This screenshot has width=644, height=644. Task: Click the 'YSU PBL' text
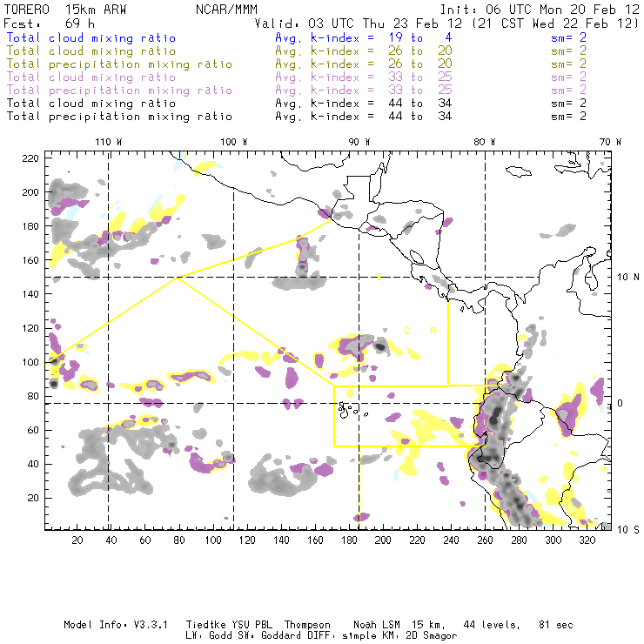(252, 625)
